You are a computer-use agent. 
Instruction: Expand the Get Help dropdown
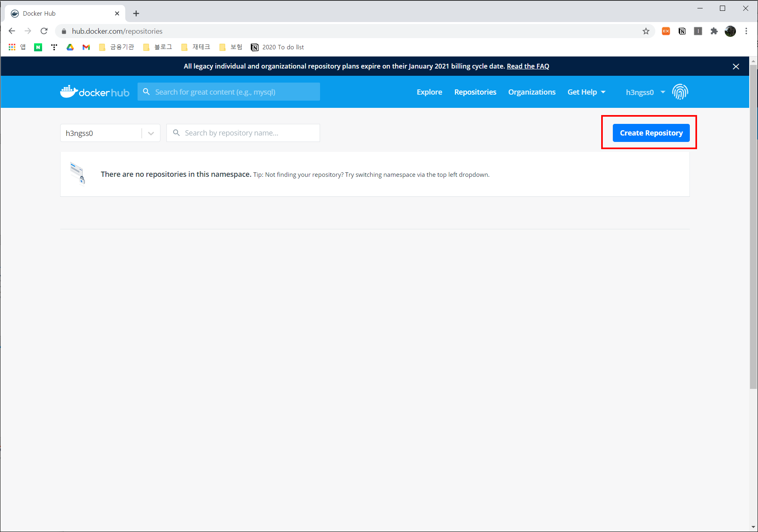click(x=586, y=92)
